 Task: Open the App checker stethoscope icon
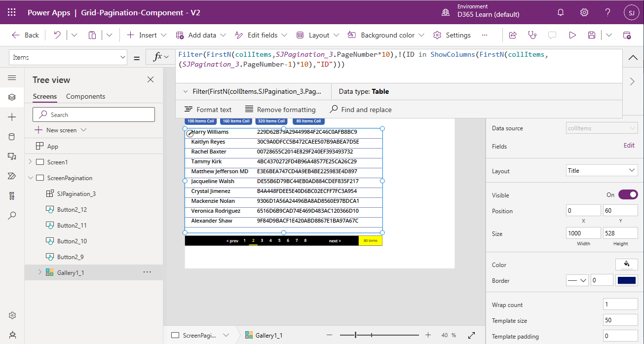click(532, 35)
